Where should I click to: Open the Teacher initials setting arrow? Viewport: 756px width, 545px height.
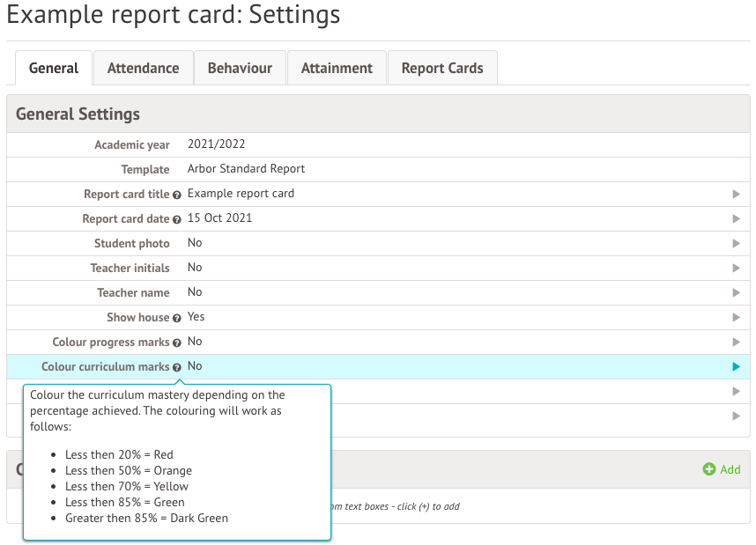(736, 268)
